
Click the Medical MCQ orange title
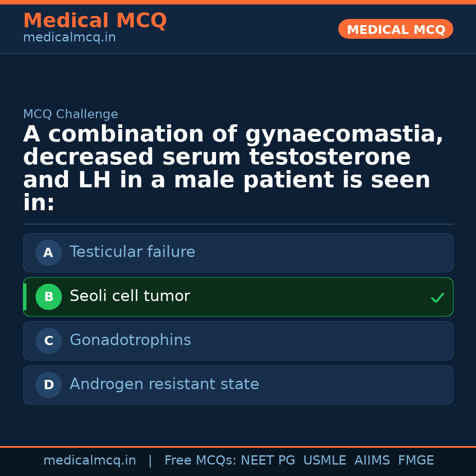[95, 21]
